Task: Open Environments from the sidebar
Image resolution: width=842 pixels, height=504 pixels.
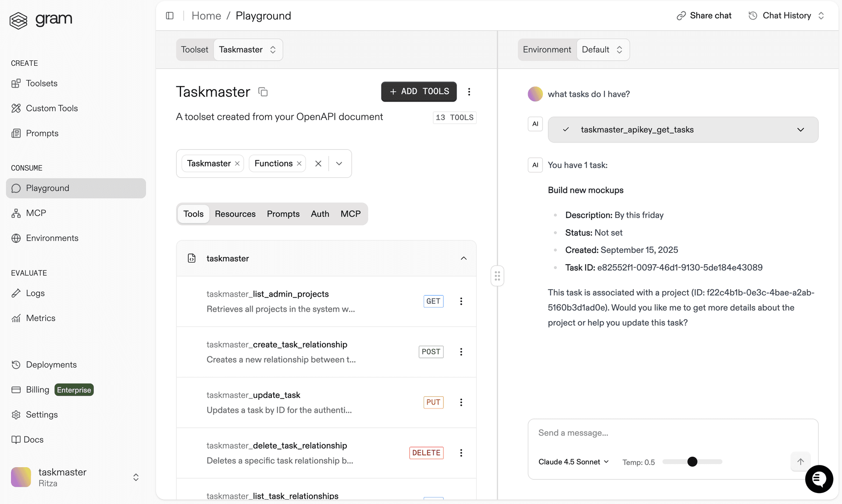Action: click(x=51, y=238)
